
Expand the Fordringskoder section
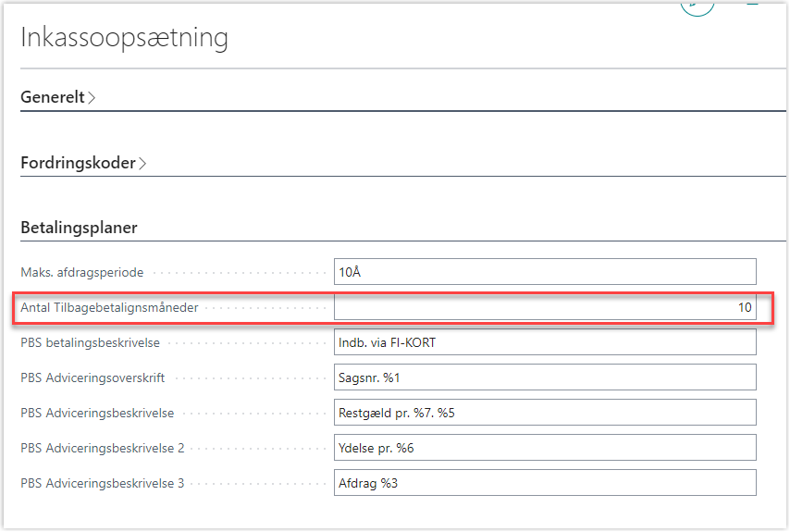(x=84, y=164)
